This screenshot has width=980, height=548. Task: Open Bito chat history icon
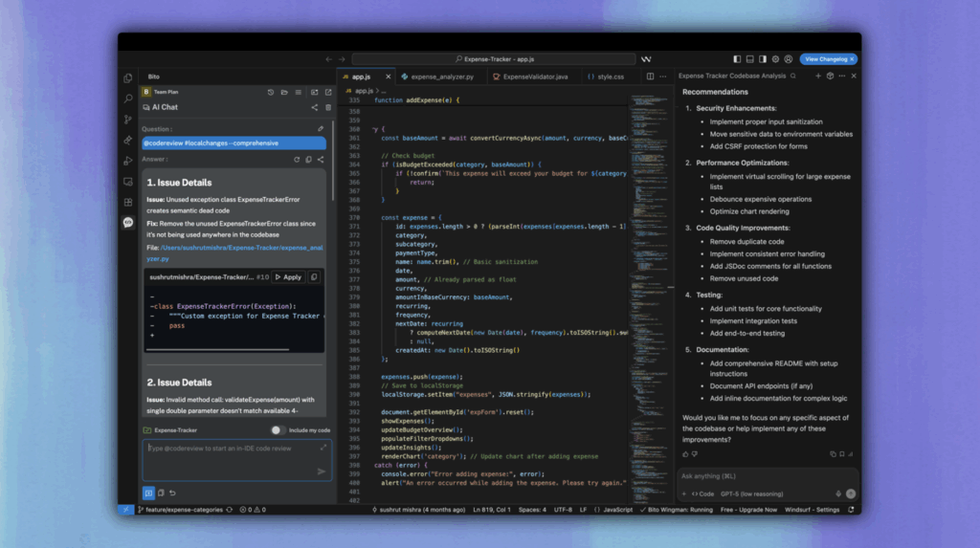(x=271, y=92)
